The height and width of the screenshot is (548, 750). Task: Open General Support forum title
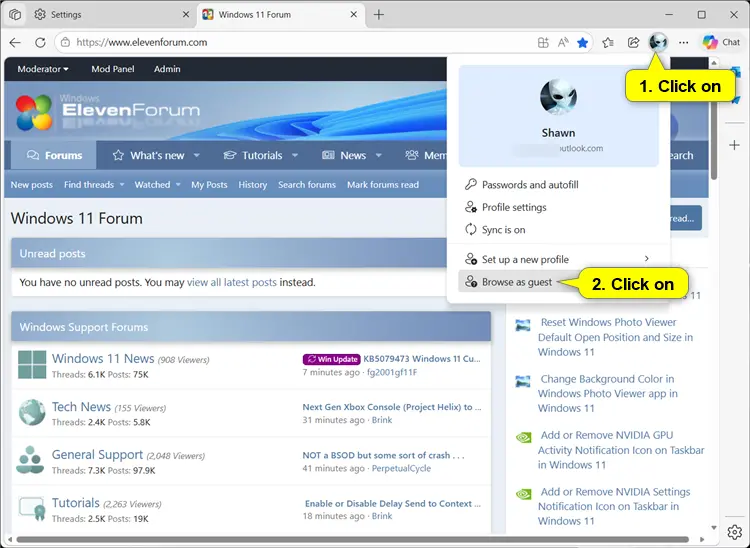97,455
